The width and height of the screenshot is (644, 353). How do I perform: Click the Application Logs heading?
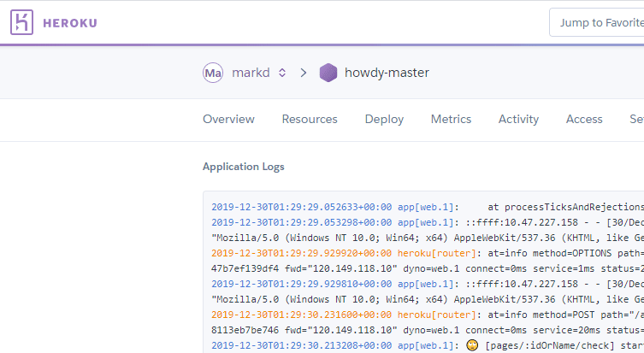click(x=244, y=167)
